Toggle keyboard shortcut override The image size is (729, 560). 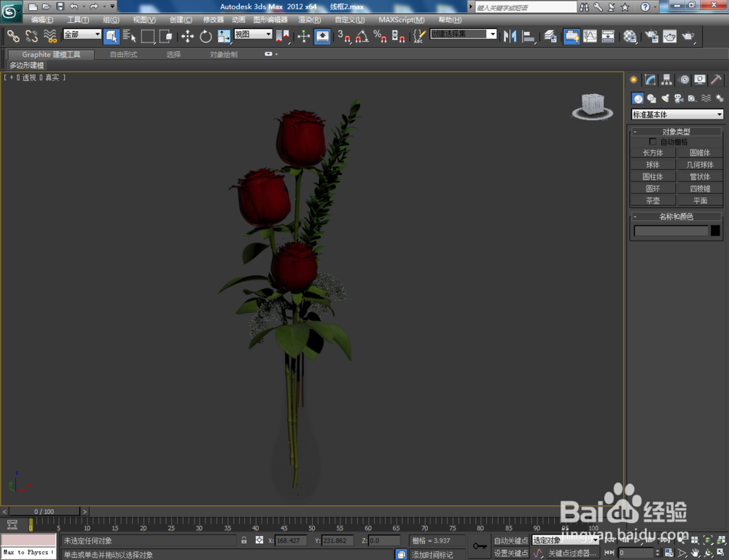click(322, 36)
